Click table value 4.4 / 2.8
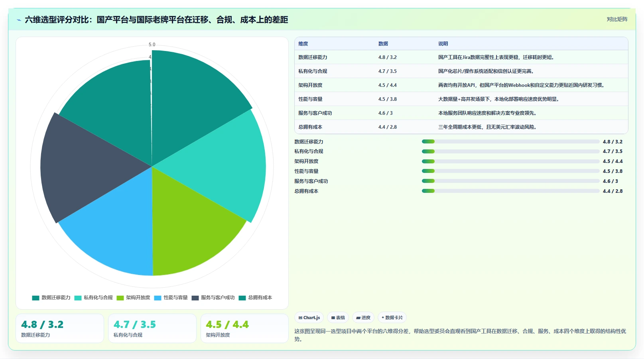The width and height of the screenshot is (644, 359). pos(388,127)
